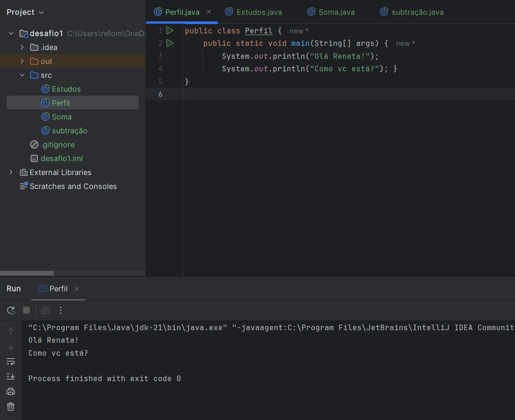Select .gitignore in the project tree
This screenshot has width=515, height=420.
[58, 144]
